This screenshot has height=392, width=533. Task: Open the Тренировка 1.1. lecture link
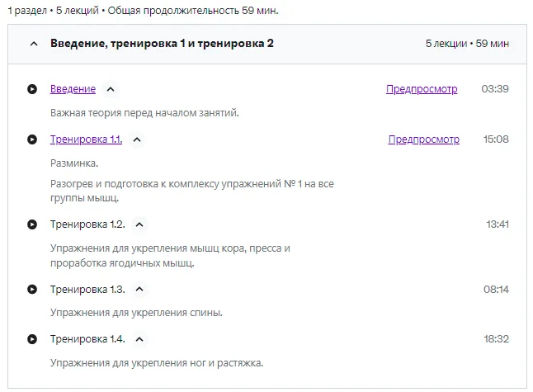(86, 139)
